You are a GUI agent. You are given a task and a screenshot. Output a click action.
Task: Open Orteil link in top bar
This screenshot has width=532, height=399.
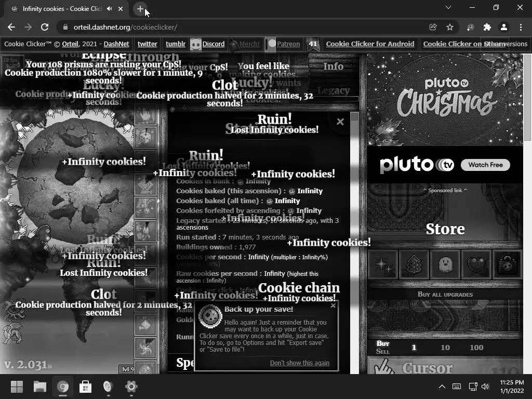tap(70, 44)
